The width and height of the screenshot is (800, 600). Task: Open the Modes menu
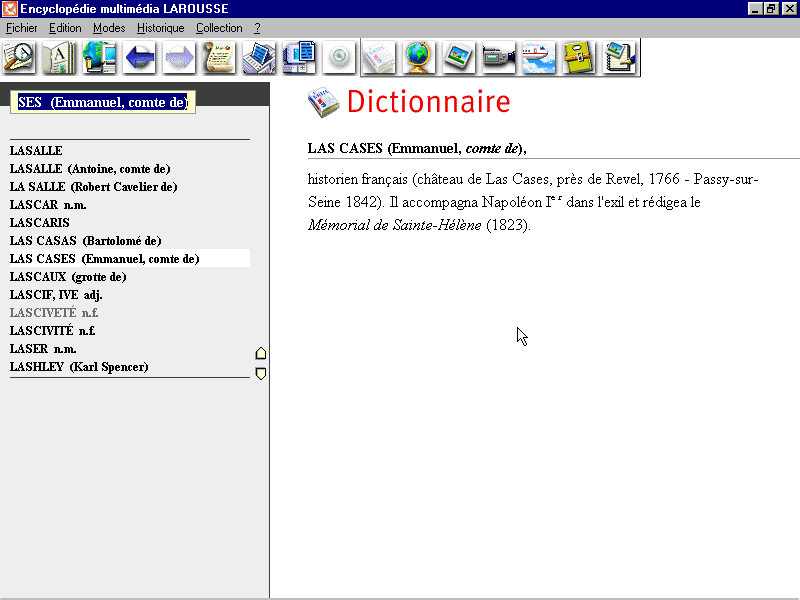(x=109, y=28)
